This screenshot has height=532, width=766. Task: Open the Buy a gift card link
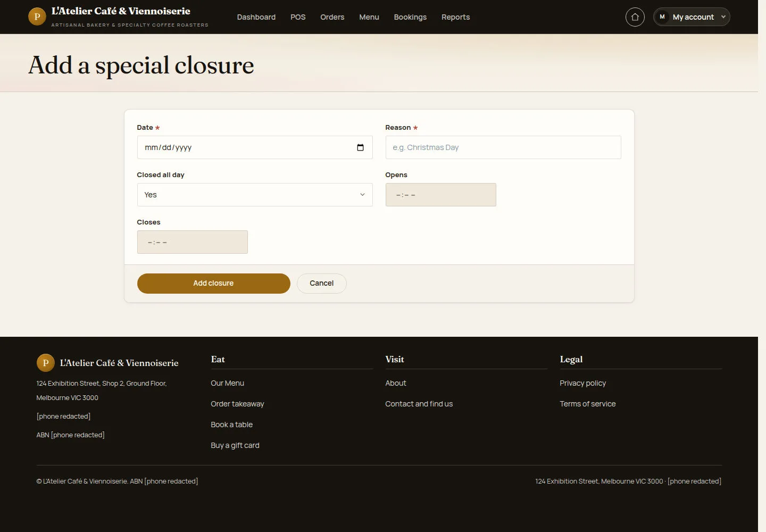235,445
